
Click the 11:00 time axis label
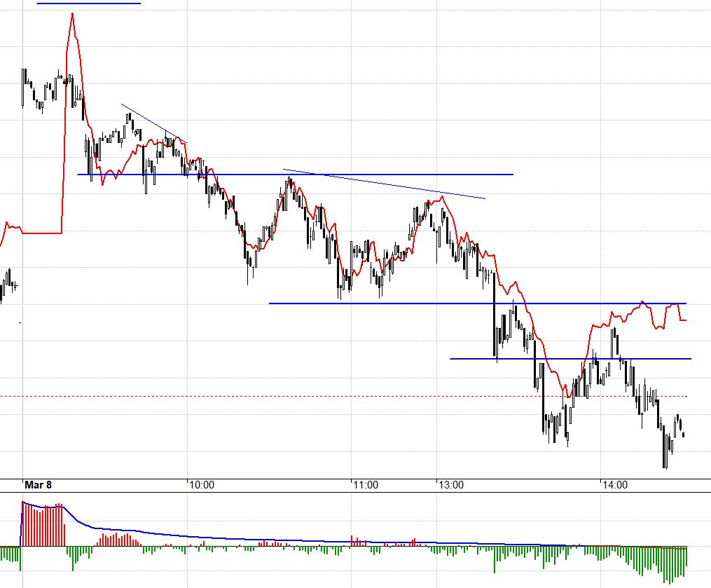click(x=366, y=484)
